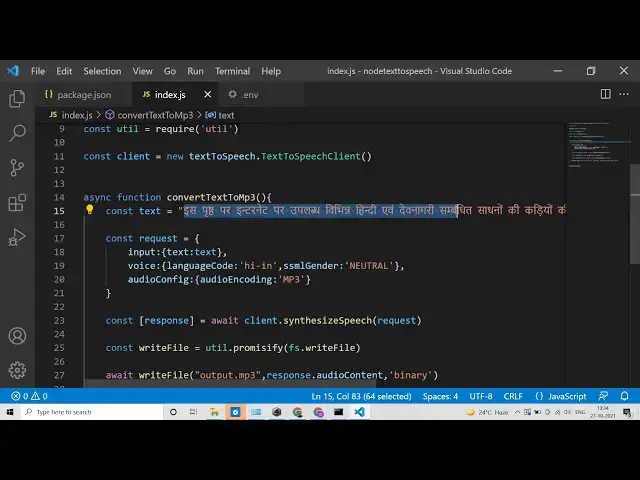Select the index.js tab
The width and height of the screenshot is (640, 480).
tap(170, 95)
